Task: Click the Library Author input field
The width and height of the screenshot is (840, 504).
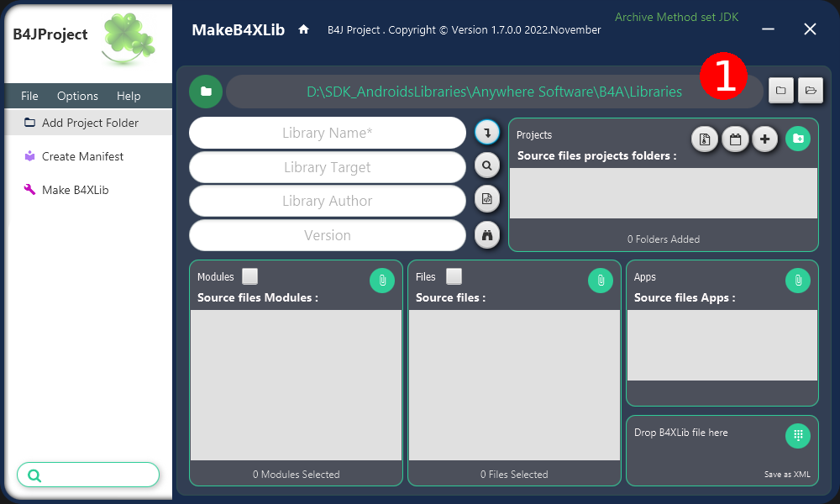Action: click(x=328, y=201)
